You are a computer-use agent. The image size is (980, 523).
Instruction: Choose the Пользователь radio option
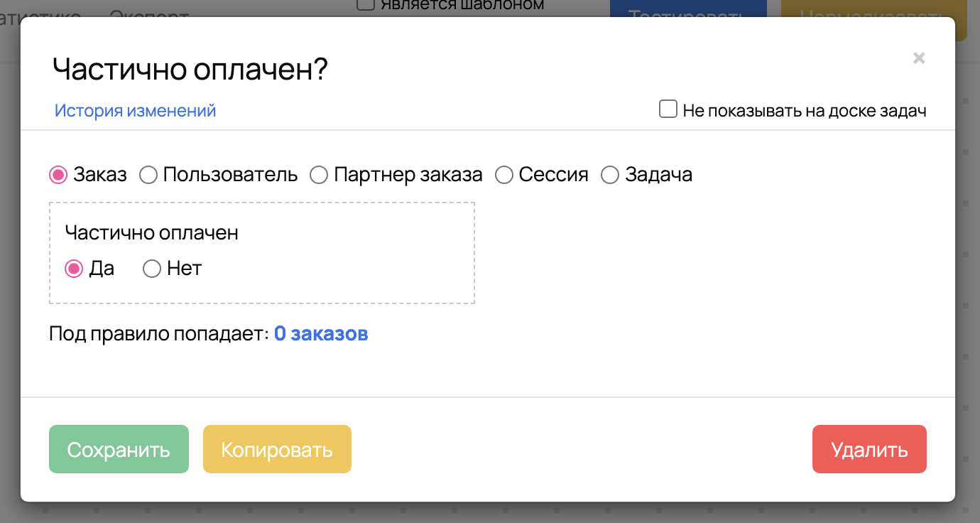tap(148, 175)
